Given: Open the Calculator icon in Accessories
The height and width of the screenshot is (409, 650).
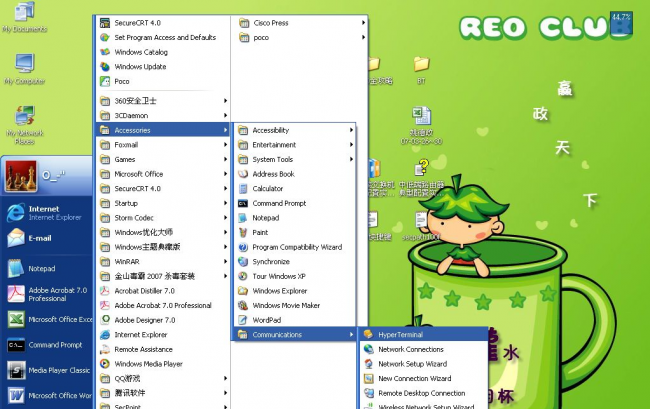Looking at the screenshot, I should click(243, 189).
